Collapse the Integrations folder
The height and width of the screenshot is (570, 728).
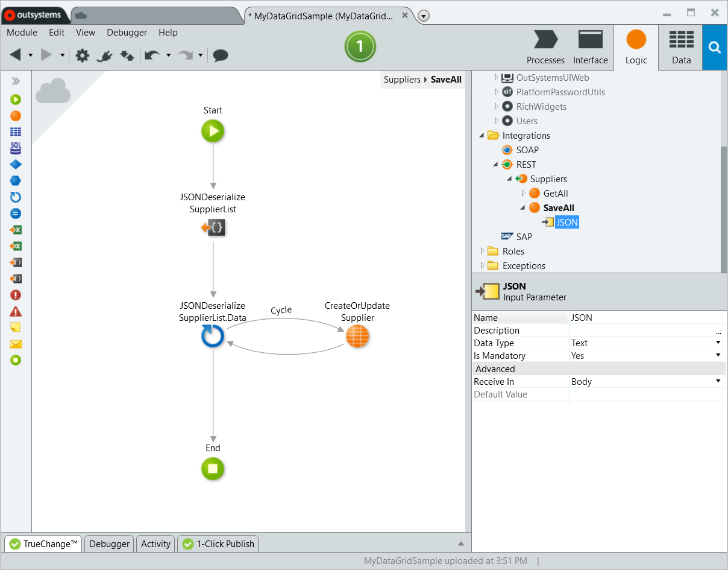[482, 135]
